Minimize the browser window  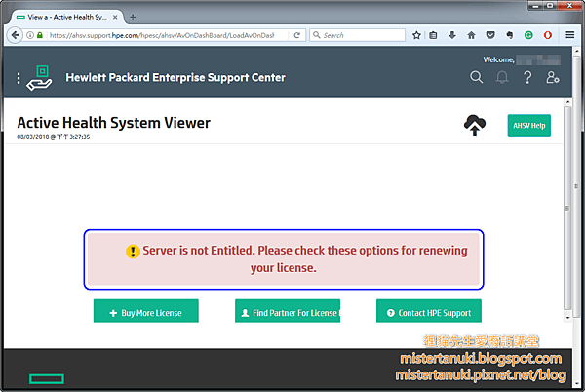click(x=536, y=6)
